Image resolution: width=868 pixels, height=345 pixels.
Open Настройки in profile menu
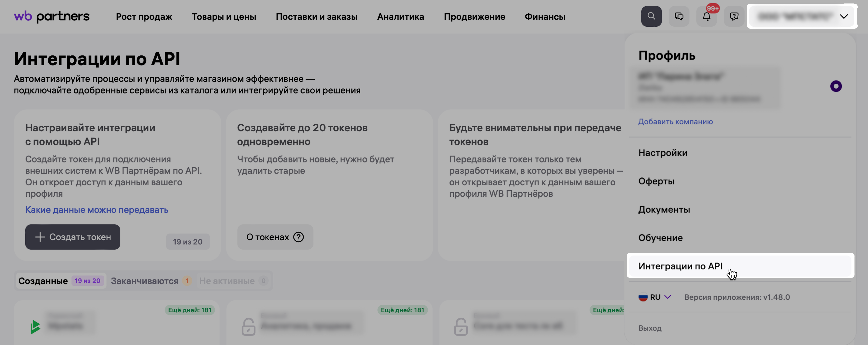click(663, 153)
